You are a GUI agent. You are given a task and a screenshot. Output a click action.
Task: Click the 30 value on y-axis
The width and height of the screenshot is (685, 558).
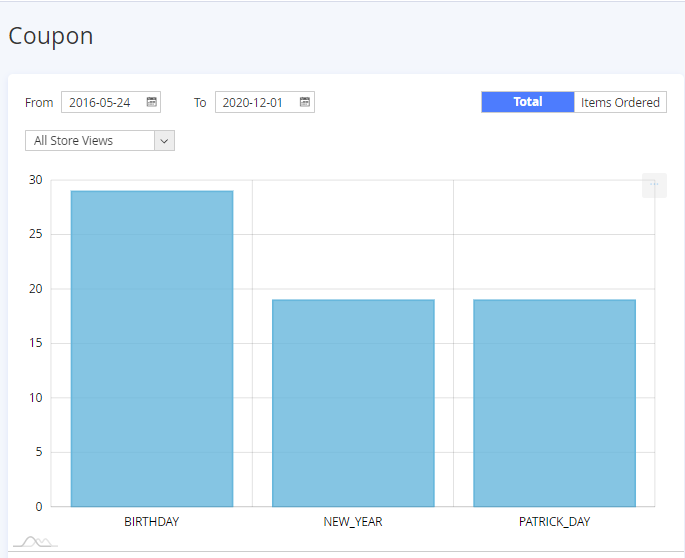point(36,180)
